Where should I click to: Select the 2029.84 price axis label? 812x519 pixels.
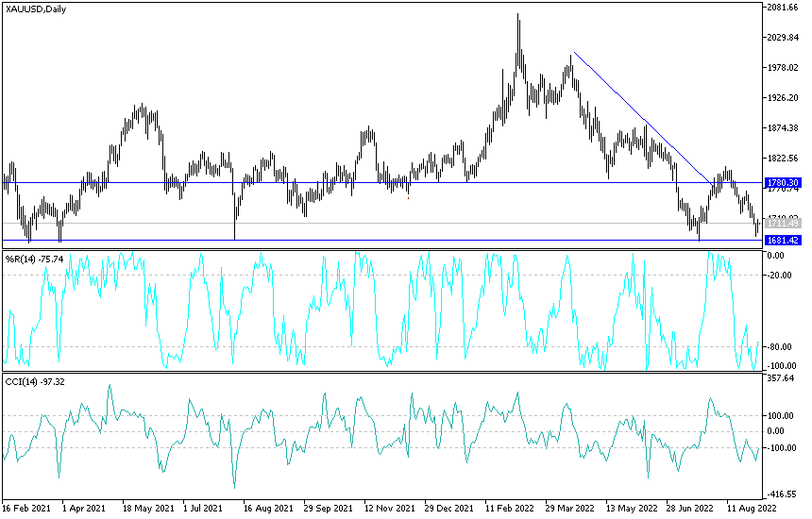(x=783, y=37)
